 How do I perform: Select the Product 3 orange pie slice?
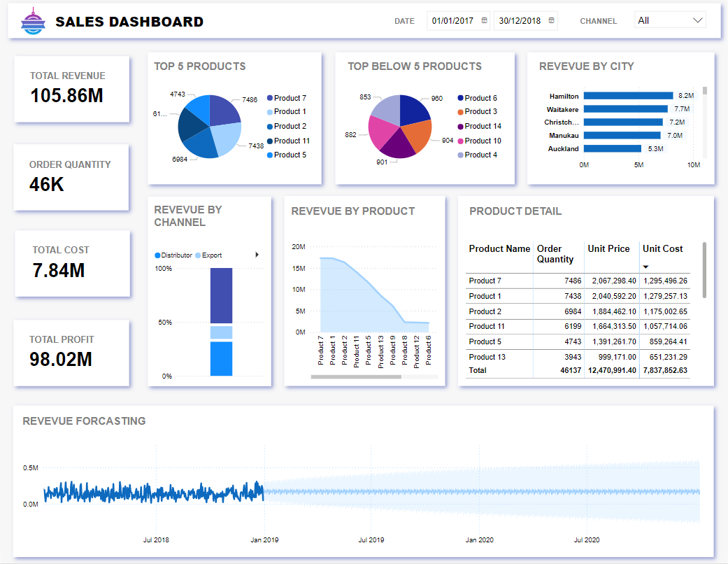click(417, 136)
